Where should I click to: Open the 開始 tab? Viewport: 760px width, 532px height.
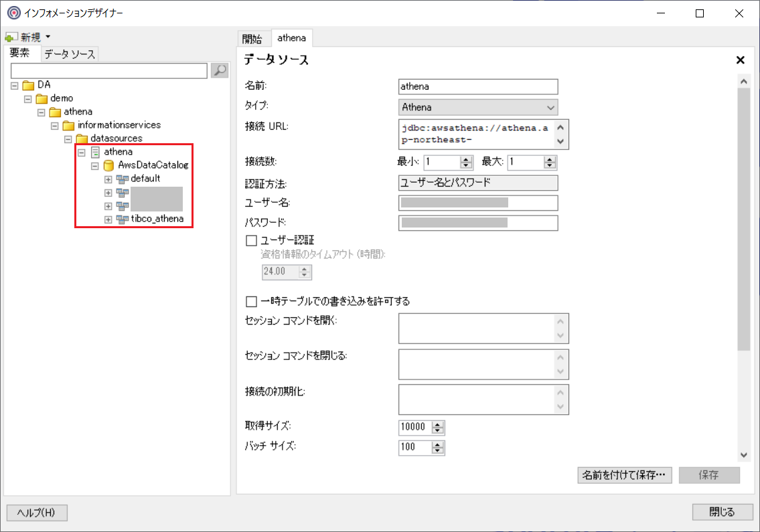(x=252, y=39)
